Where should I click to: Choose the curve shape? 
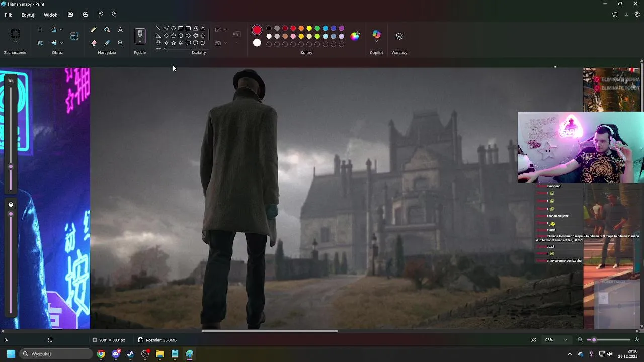click(166, 28)
